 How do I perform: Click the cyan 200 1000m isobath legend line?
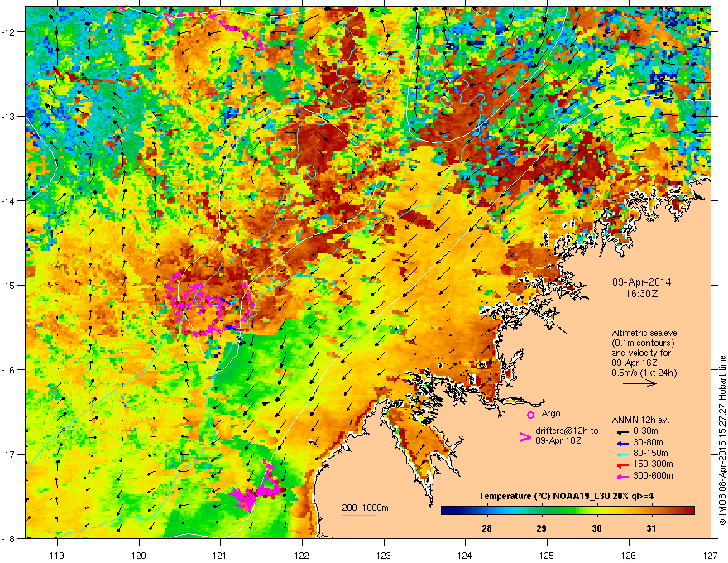pyautogui.click(x=359, y=515)
